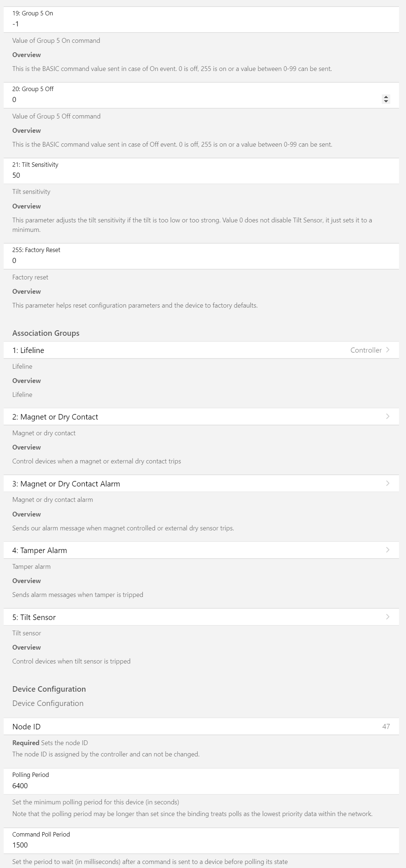Edit the Factory Reset parameter field
This screenshot has height=868, width=406.
[x=201, y=260]
